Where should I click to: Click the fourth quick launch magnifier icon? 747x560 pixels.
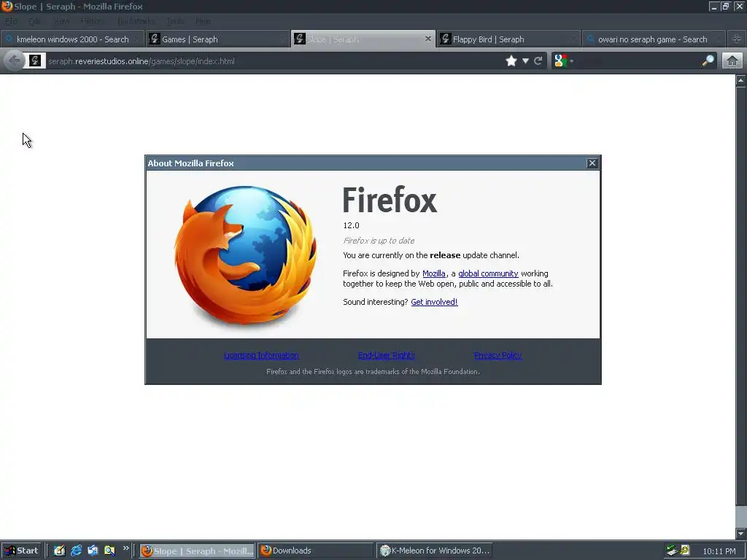(x=109, y=551)
